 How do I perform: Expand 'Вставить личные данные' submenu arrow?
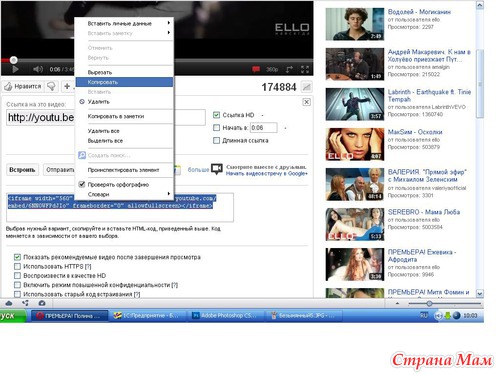(169, 23)
